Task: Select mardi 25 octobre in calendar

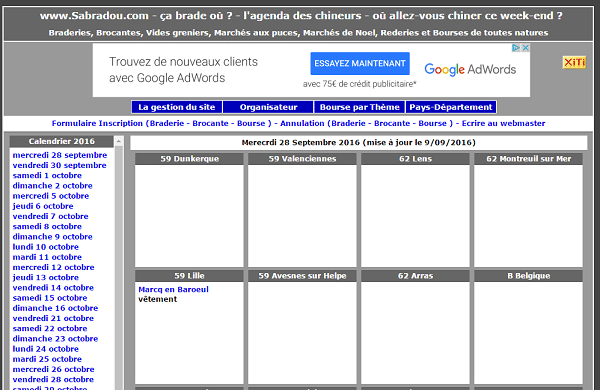Action: [47, 359]
